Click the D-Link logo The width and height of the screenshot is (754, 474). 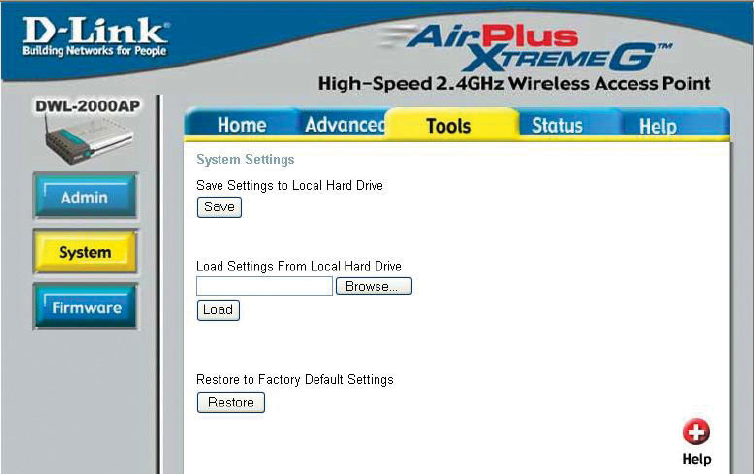tap(95, 37)
